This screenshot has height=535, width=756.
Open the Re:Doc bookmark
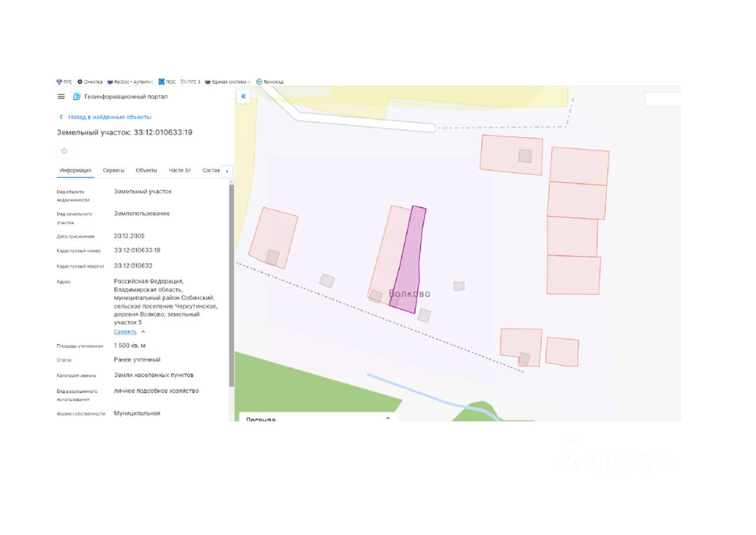130,82
